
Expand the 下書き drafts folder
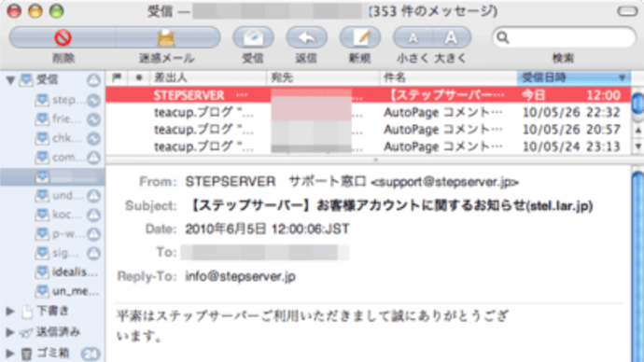point(10,312)
